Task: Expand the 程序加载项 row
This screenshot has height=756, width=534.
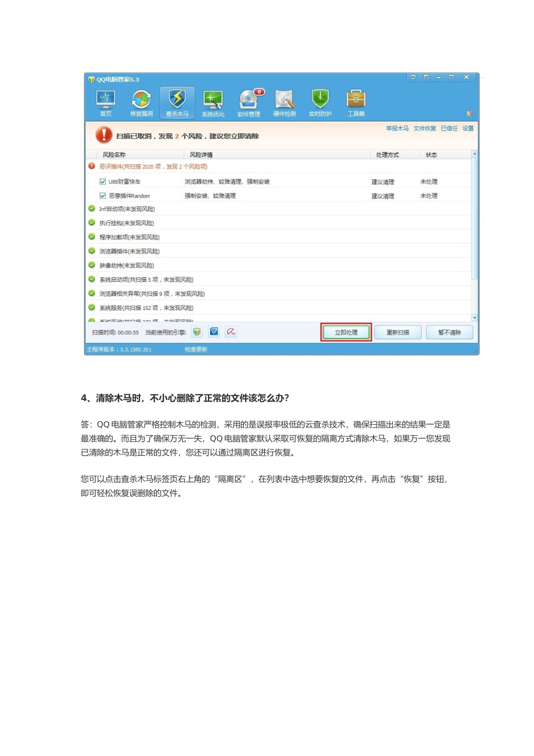Action: coord(278,237)
